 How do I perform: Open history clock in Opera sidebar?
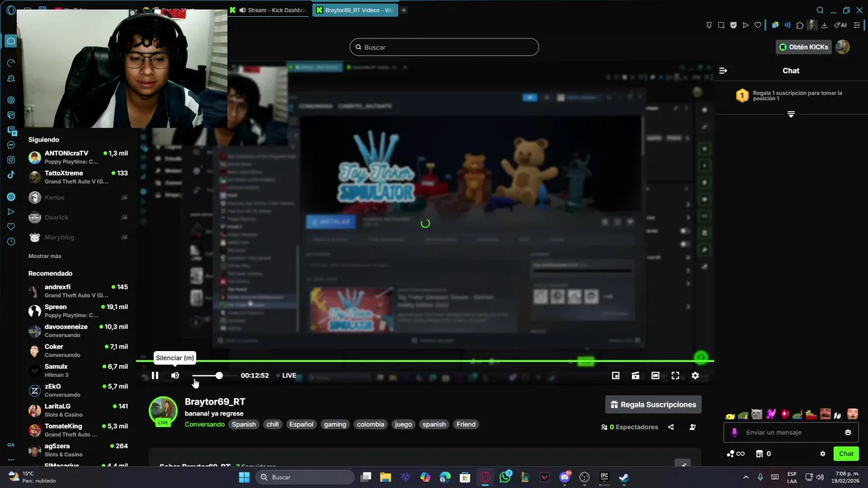point(11,241)
